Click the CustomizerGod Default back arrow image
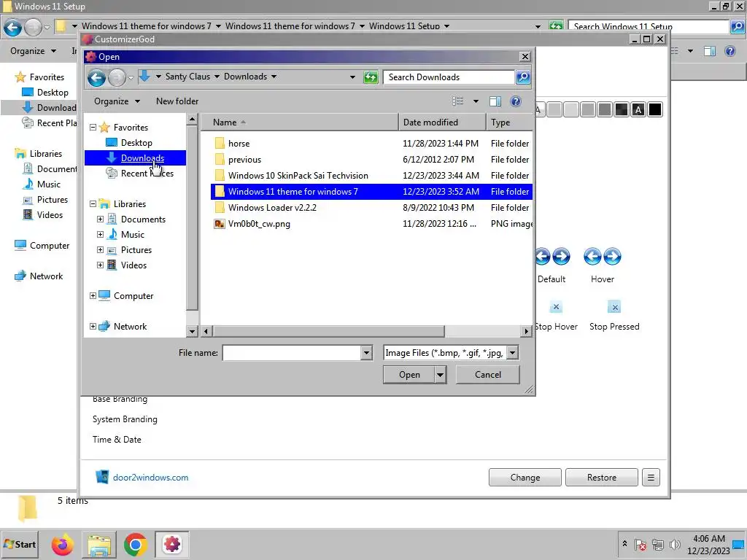This screenshot has width=747, height=560. [542, 257]
